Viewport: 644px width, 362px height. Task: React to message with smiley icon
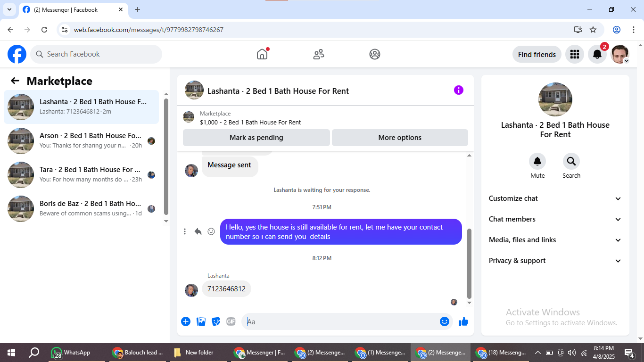[211, 231]
